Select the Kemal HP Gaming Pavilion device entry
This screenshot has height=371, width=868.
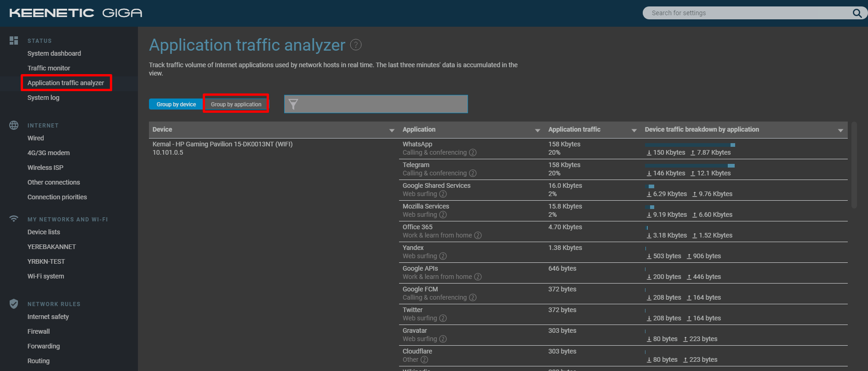click(223, 144)
